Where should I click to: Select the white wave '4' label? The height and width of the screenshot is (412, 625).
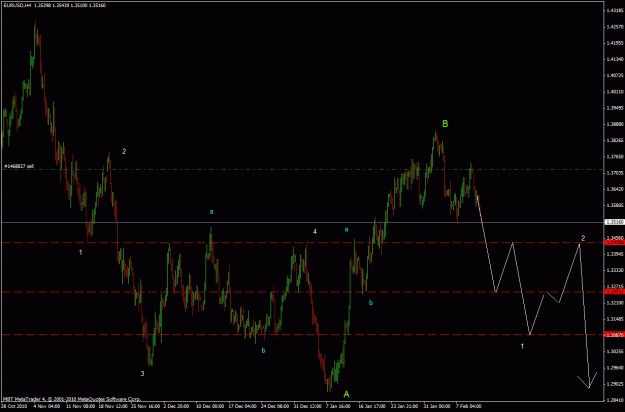pyautogui.click(x=314, y=232)
